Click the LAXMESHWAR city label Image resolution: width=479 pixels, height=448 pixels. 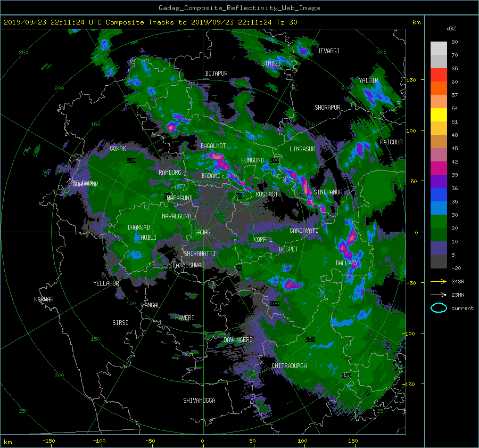pyautogui.click(x=188, y=265)
